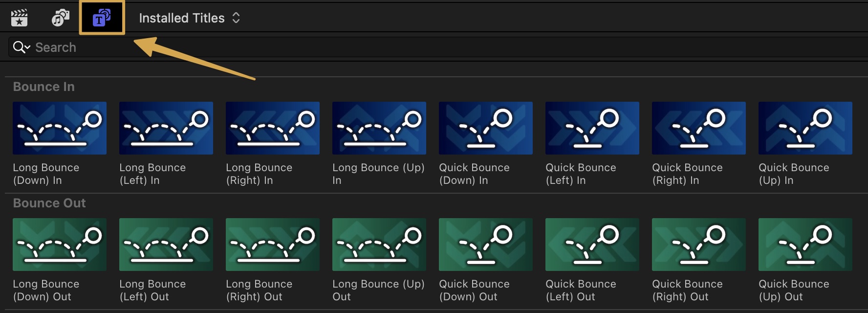
Task: Select Long Bounce (Down) Out thumbnail
Action: coord(60,245)
